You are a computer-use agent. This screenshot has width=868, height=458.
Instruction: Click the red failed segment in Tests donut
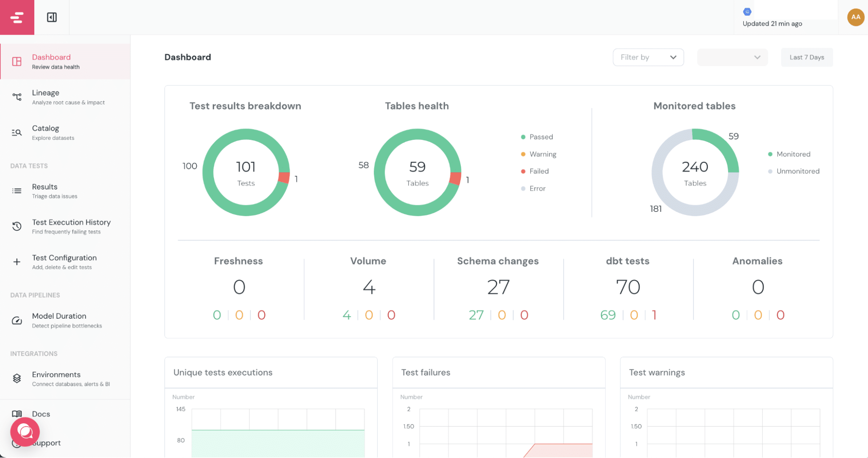(x=284, y=178)
